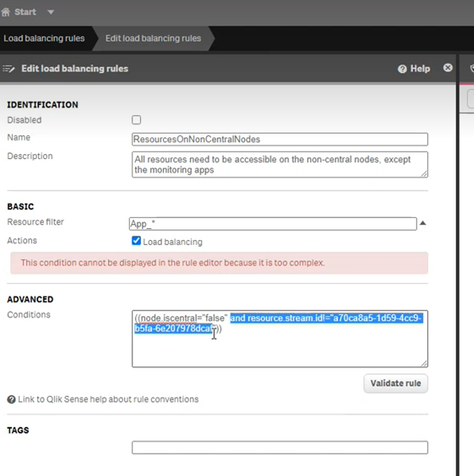Screen dimensions: 474x476
Task: Click the IDENTIFICATION section heading
Action: coord(42,105)
